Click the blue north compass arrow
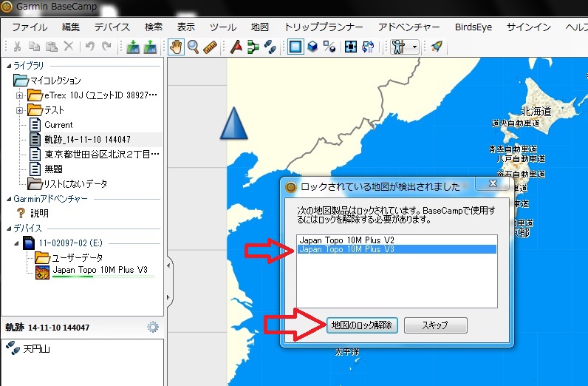Screen dimensions: 588x386 click(x=233, y=123)
